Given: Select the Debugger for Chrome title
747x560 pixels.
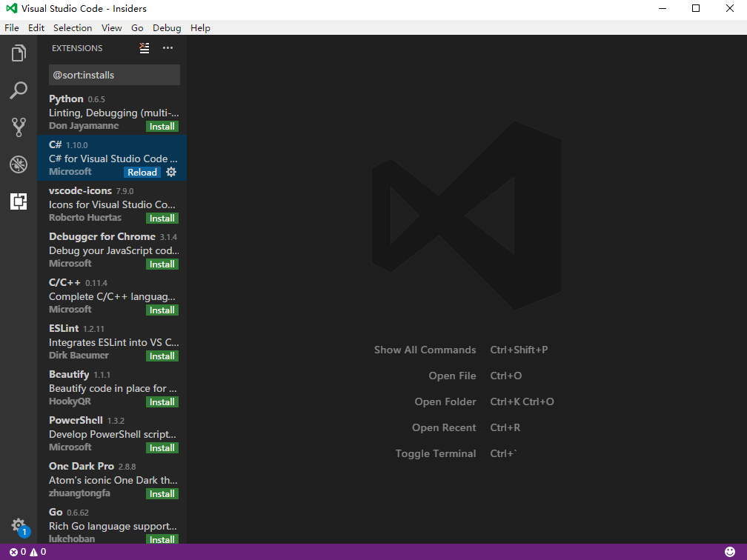Looking at the screenshot, I should coord(102,236).
